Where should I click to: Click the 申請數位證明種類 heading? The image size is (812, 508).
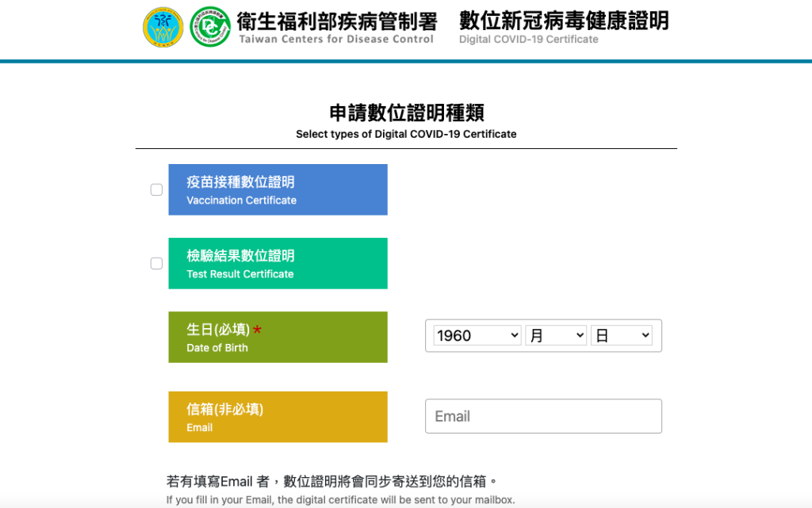[x=406, y=113]
